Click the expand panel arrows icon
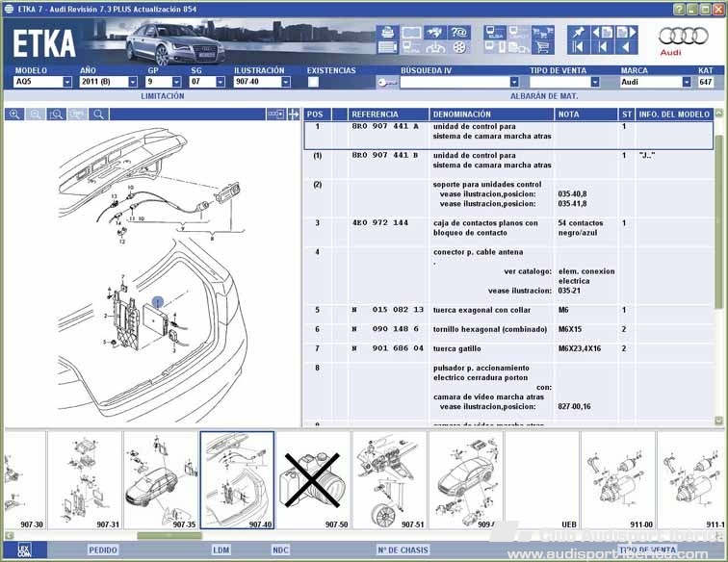This screenshot has width=728, height=562. (294, 115)
